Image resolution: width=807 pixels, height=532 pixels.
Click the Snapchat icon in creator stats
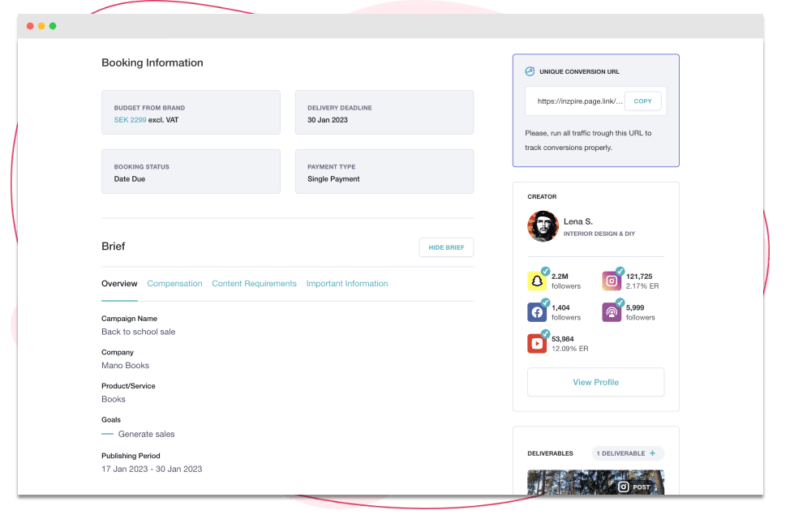coord(537,281)
